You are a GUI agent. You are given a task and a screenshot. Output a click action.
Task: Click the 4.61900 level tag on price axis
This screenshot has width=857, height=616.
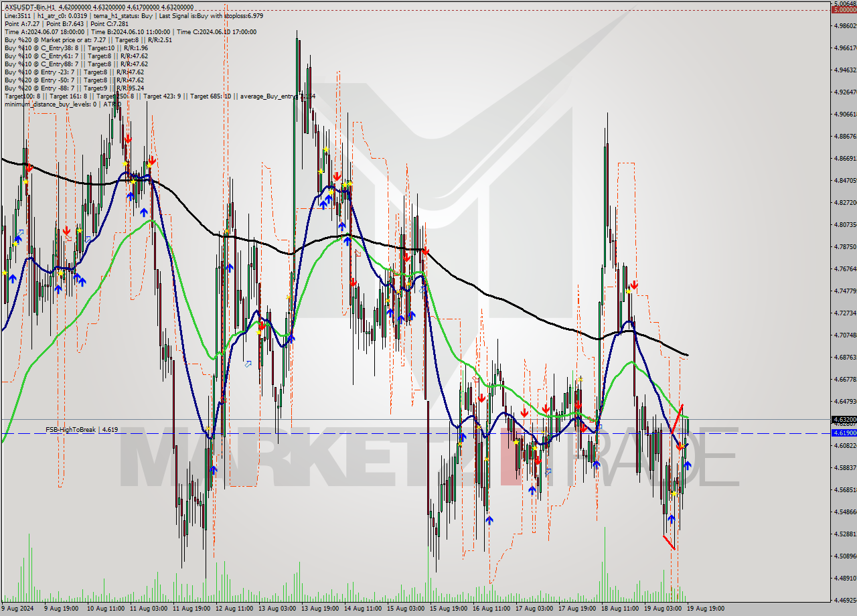(844, 433)
